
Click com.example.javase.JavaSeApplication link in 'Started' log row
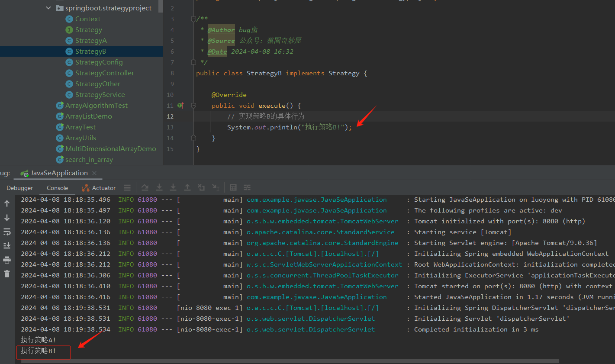coord(317,297)
